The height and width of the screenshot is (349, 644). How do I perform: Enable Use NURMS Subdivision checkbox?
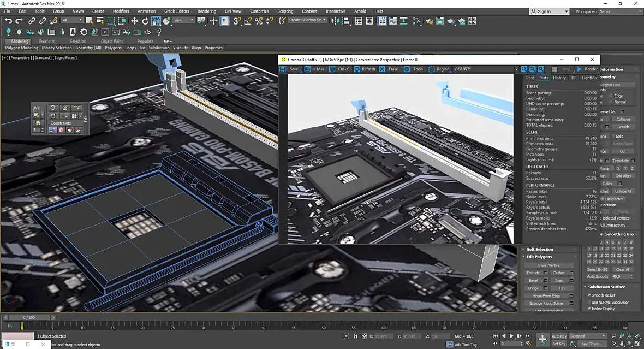click(589, 302)
